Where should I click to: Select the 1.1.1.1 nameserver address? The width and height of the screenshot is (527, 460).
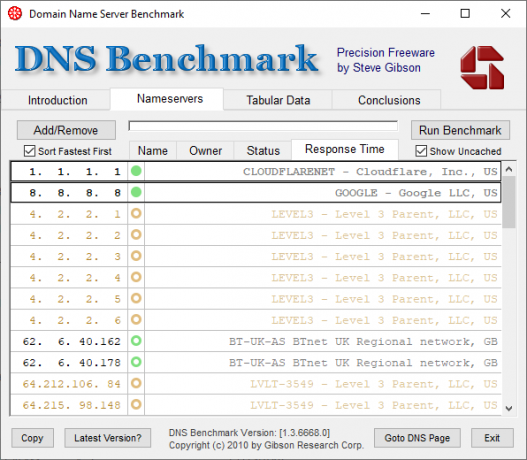click(75, 172)
